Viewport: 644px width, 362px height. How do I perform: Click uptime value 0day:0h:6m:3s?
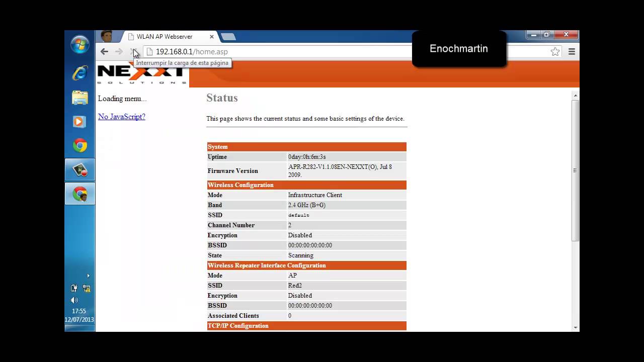307,157
